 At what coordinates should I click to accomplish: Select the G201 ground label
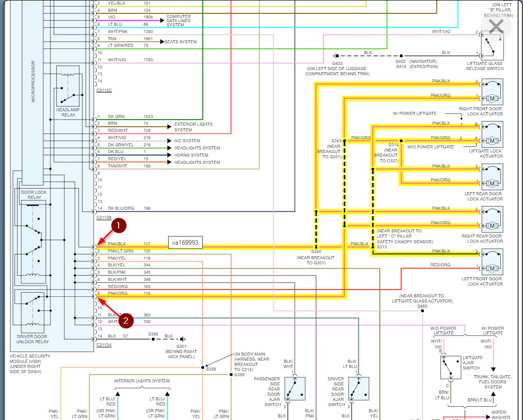[182, 346]
